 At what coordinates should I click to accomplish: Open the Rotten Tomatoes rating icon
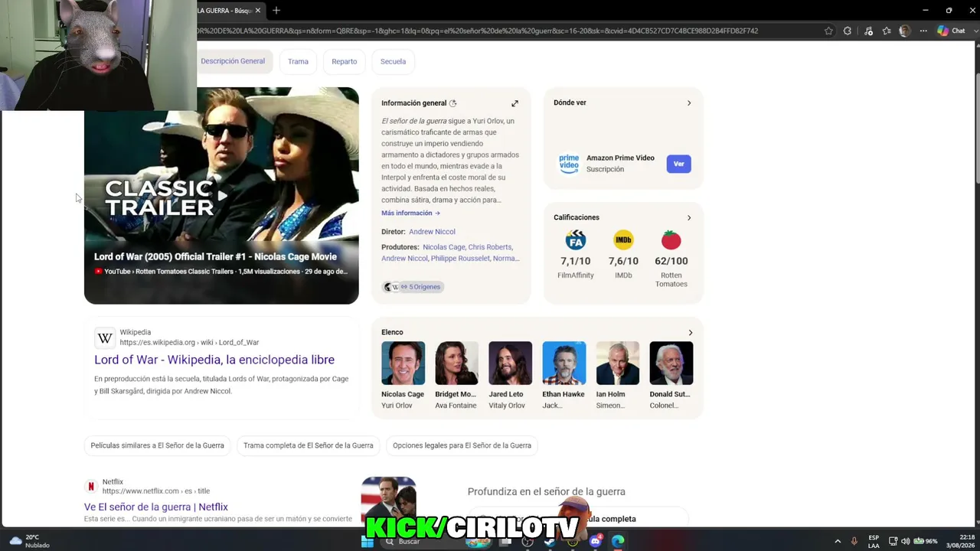(x=671, y=241)
